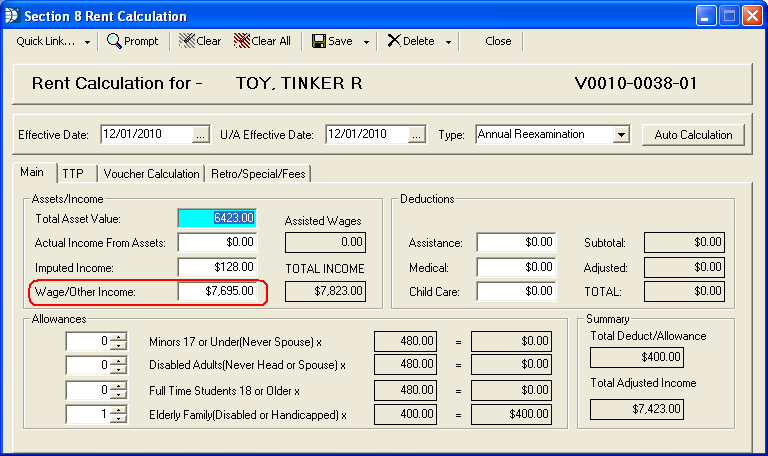The height and width of the screenshot is (456, 768).
Task: Open the Voucher Calculation tab
Action: (x=151, y=173)
